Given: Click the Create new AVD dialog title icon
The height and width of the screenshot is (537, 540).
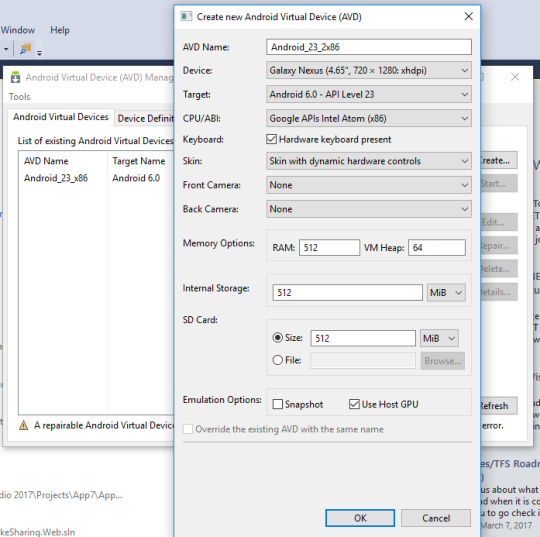Looking at the screenshot, I should [186, 16].
